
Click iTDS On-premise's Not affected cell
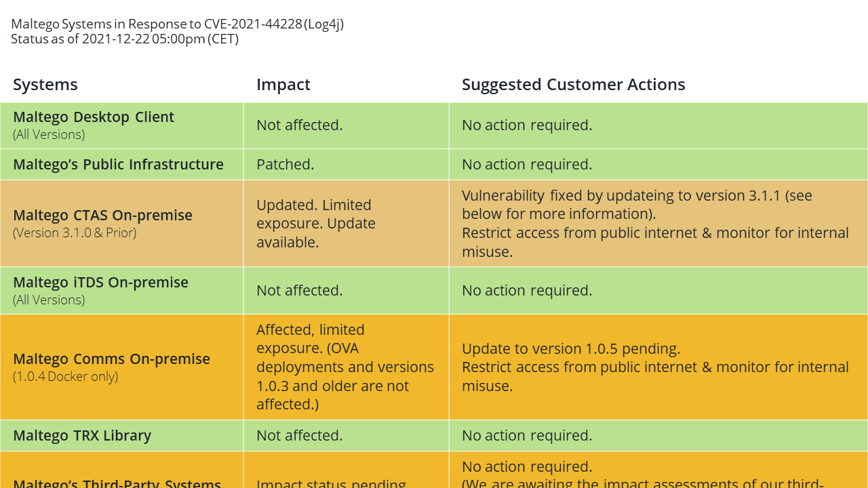[x=347, y=290]
